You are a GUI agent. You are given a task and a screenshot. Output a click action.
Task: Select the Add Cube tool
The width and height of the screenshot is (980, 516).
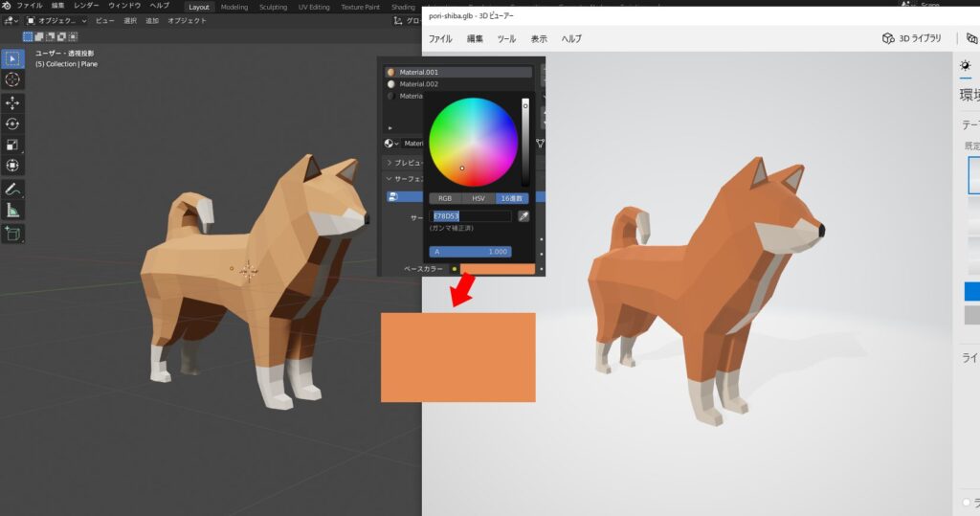[x=13, y=233]
